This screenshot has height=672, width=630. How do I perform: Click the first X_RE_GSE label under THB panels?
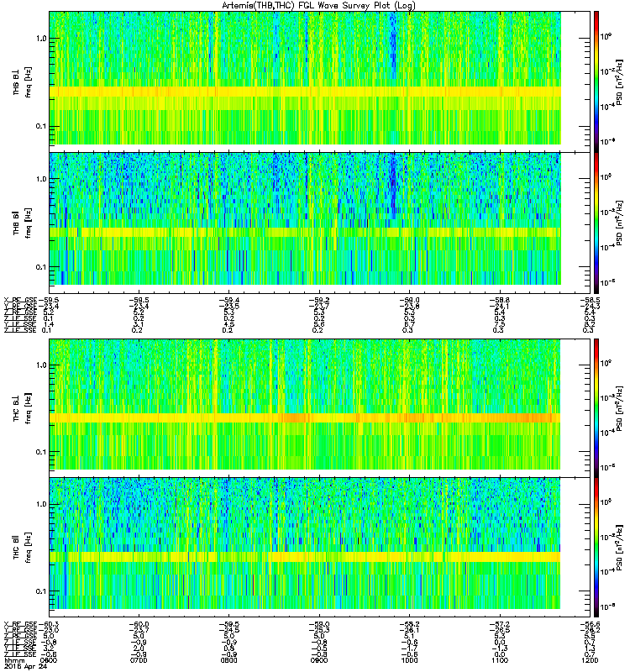click(x=20, y=300)
